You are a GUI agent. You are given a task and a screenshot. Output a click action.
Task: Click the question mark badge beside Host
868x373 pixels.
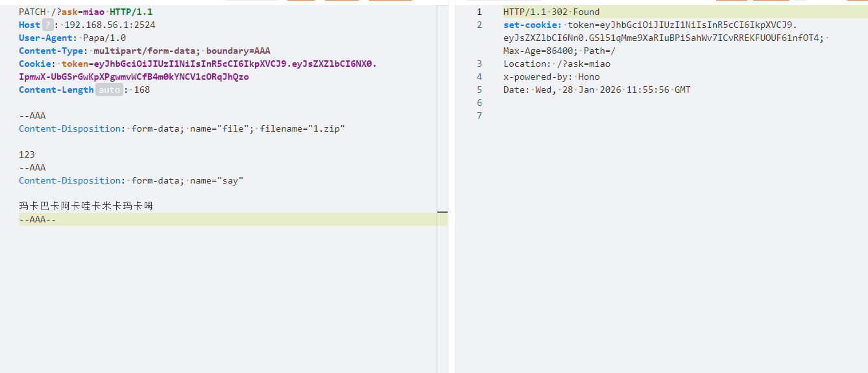coord(49,25)
